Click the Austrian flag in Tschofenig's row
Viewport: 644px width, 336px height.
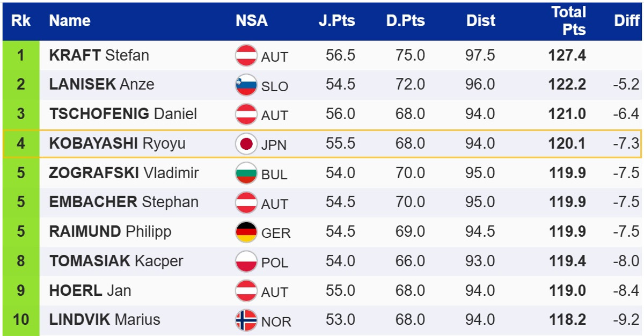[246, 114]
